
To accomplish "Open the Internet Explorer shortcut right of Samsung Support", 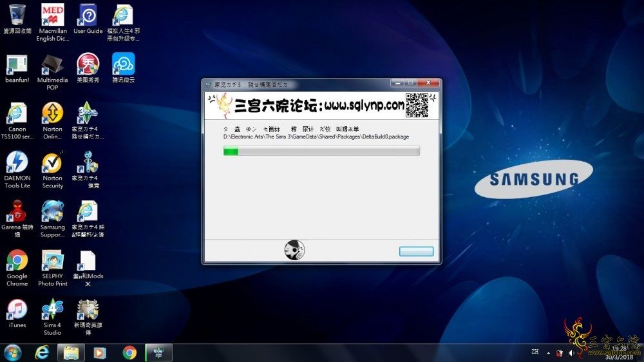I will [x=88, y=218].
